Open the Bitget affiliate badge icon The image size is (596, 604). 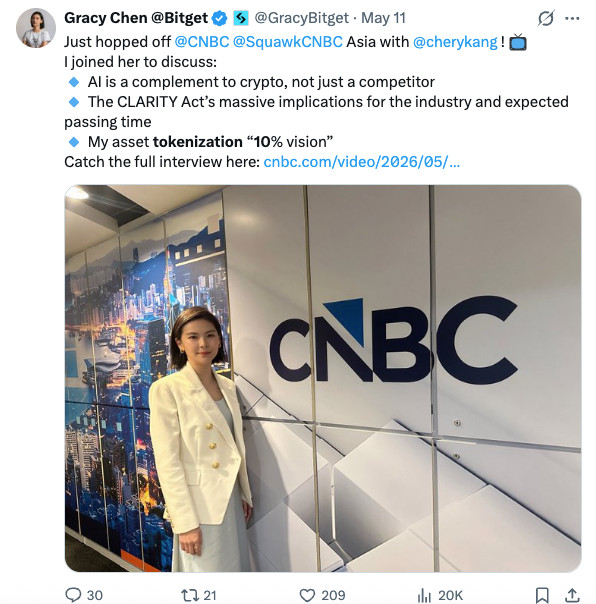[x=241, y=18]
